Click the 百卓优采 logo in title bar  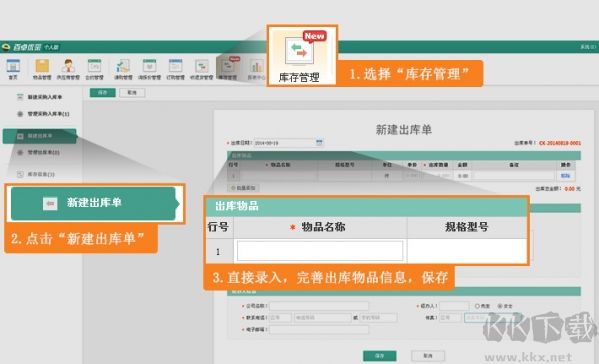point(22,47)
